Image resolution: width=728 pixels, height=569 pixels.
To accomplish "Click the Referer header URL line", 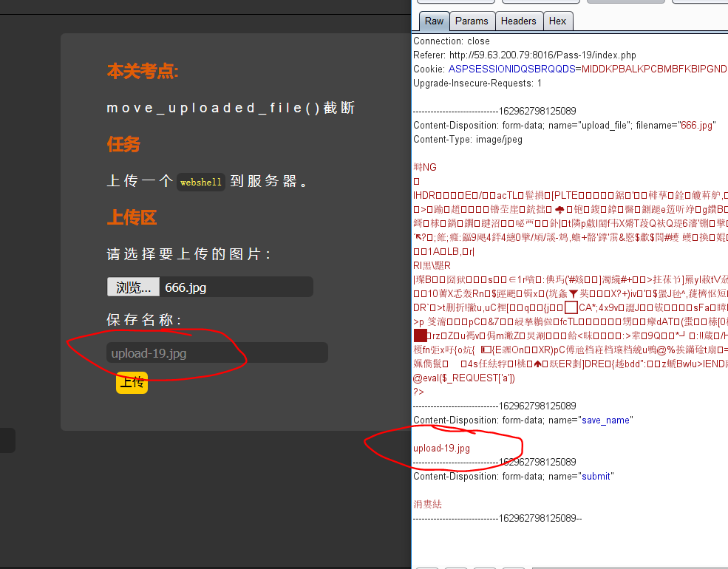I will click(x=525, y=55).
